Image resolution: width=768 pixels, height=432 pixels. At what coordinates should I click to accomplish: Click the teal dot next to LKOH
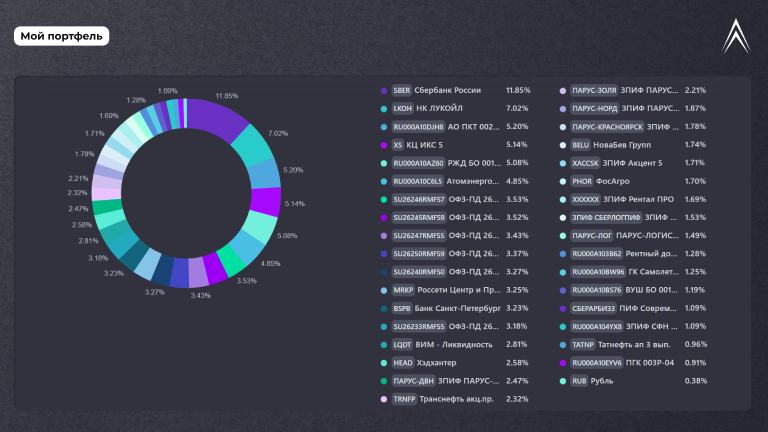coord(384,109)
